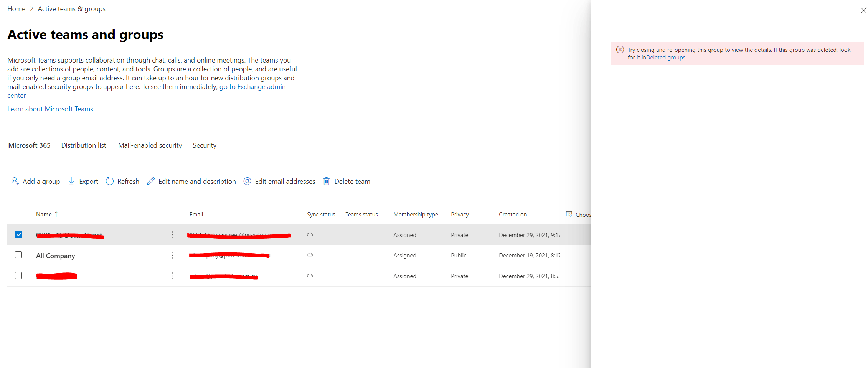This screenshot has width=868, height=368.
Task: Switch to the Microsoft 365 tab
Action: (x=30, y=145)
